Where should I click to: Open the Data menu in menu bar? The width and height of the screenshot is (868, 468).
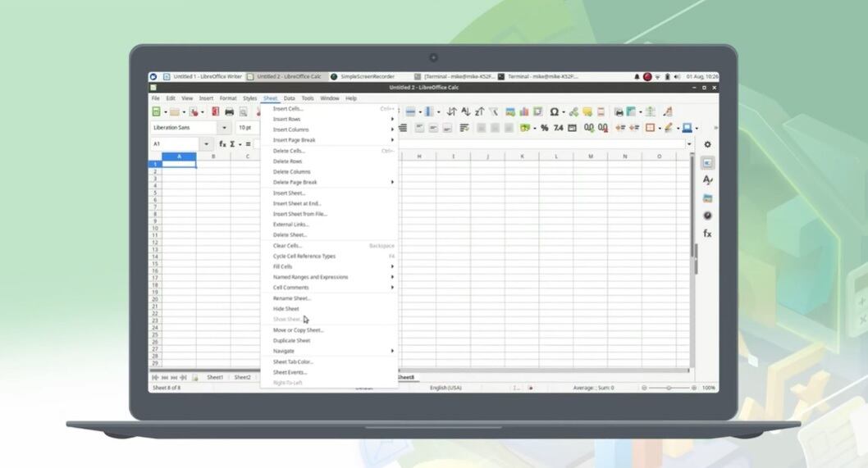coord(289,98)
